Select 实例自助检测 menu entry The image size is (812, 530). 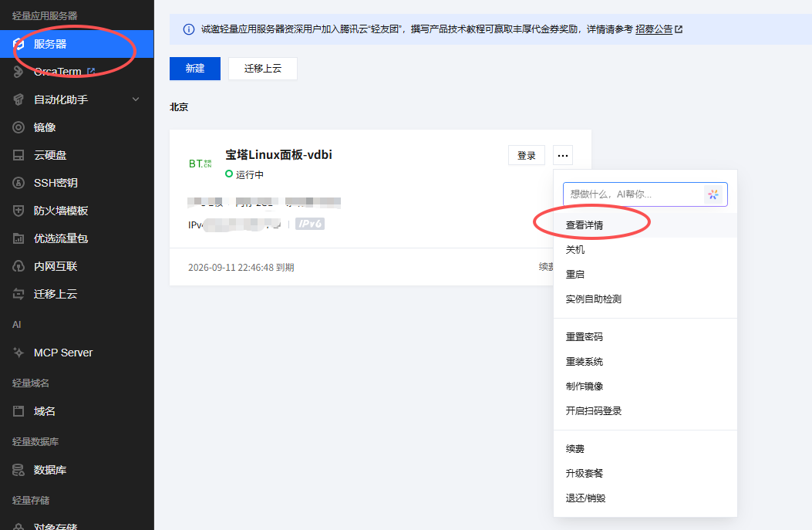tap(645, 299)
